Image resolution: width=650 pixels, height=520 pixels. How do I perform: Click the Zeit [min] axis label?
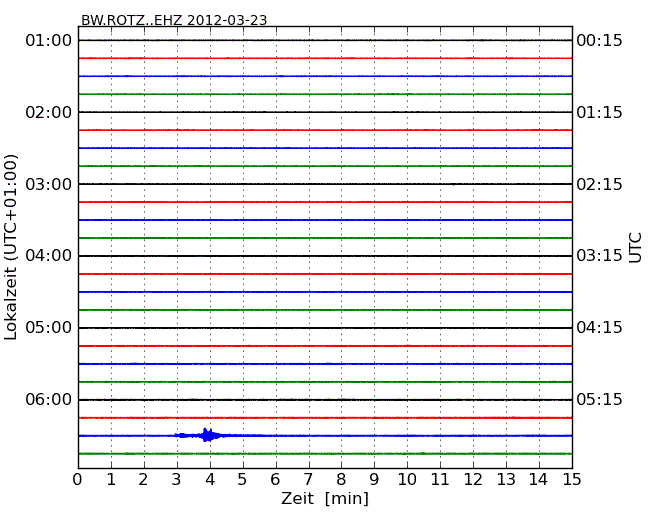[325, 498]
